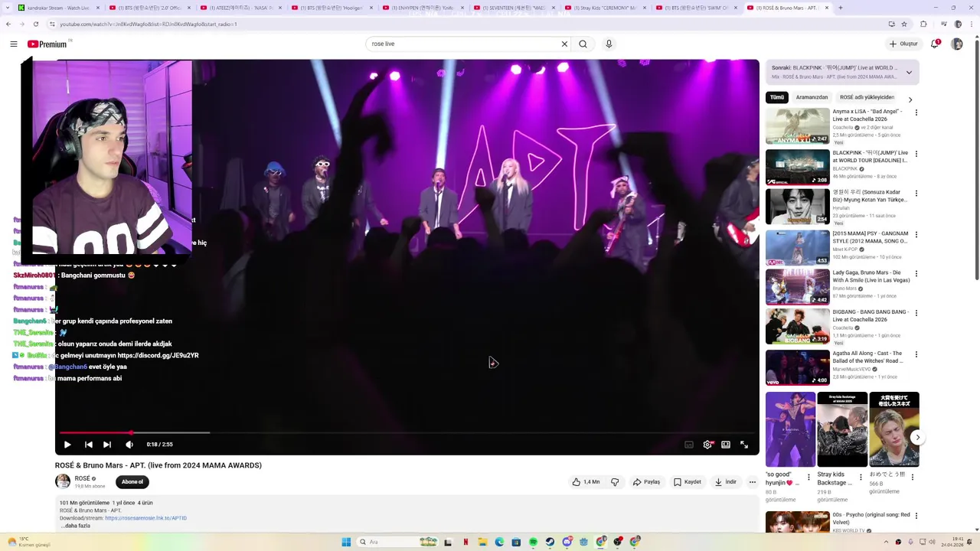
Task: Jump to the previous video
Action: [88, 445]
